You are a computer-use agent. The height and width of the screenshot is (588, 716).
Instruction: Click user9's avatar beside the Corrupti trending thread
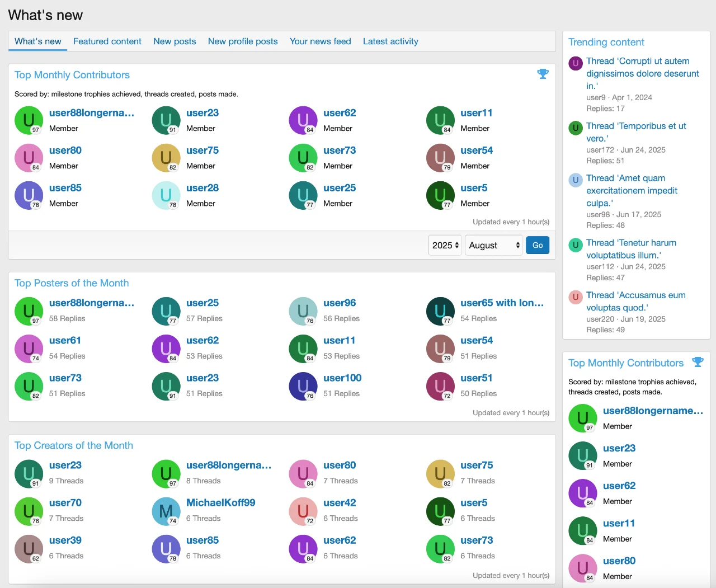coord(575,63)
